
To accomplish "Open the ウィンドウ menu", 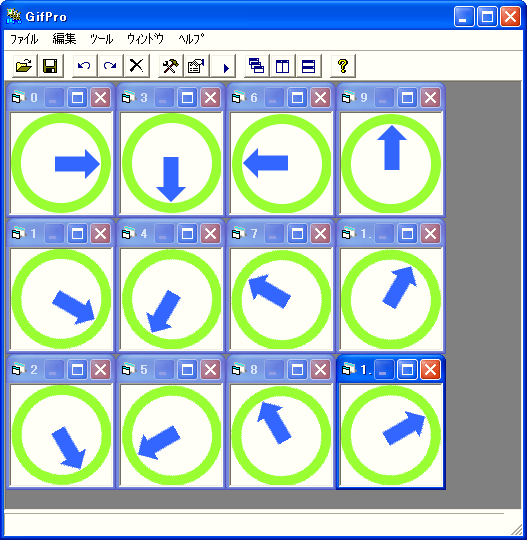I will [x=145, y=39].
